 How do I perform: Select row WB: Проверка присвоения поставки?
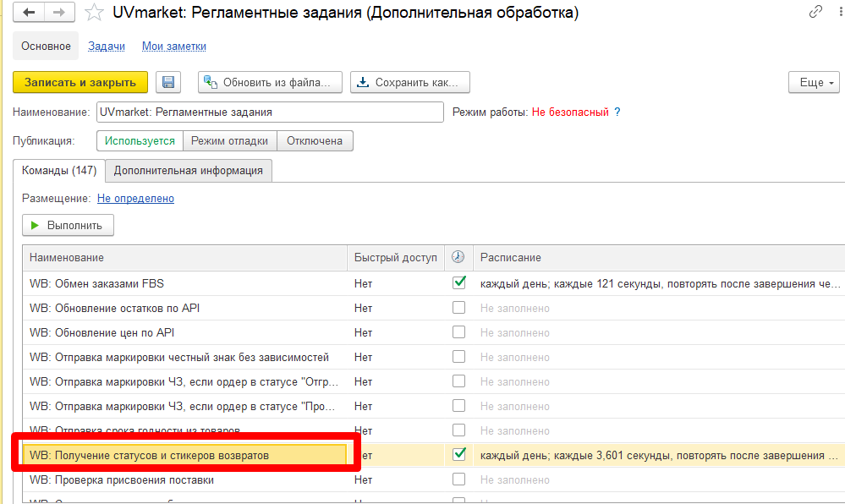[x=434, y=479]
